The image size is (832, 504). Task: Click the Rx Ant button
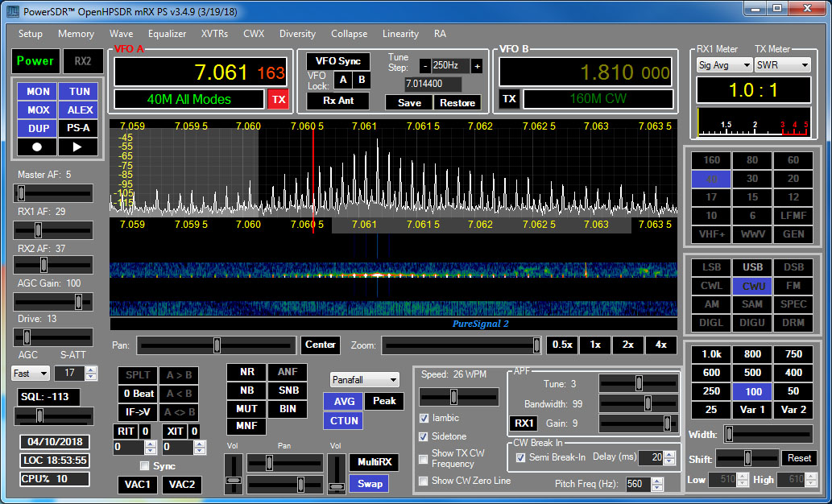coord(338,101)
